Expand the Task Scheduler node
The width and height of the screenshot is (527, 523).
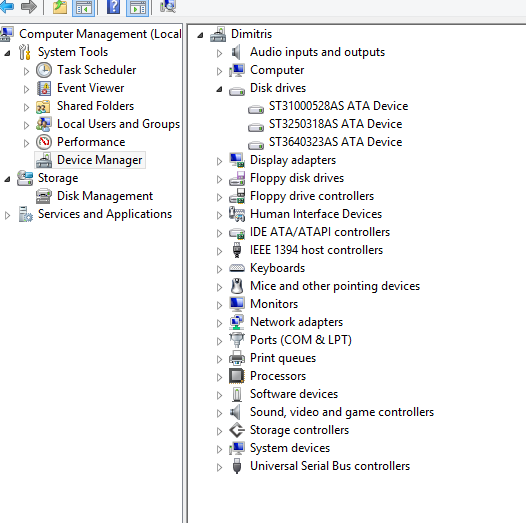26,71
